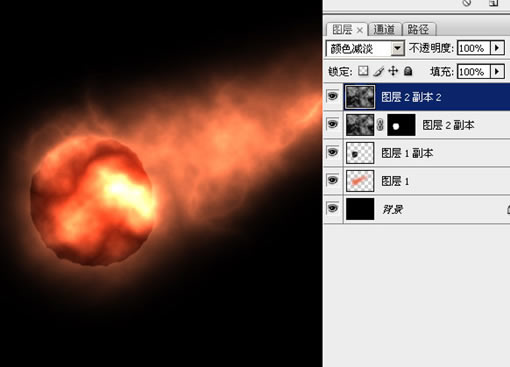Click the lock position move icon
This screenshot has width=510, height=367.
393,71
